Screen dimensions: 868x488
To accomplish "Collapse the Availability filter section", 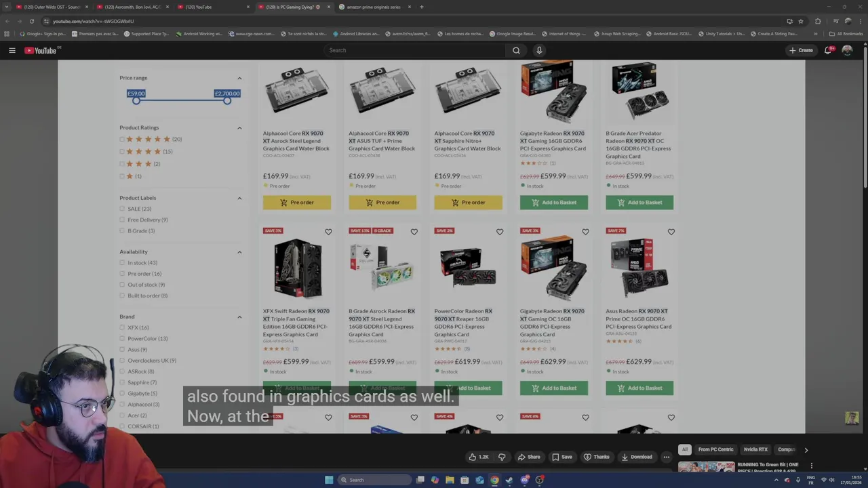I will [239, 251].
